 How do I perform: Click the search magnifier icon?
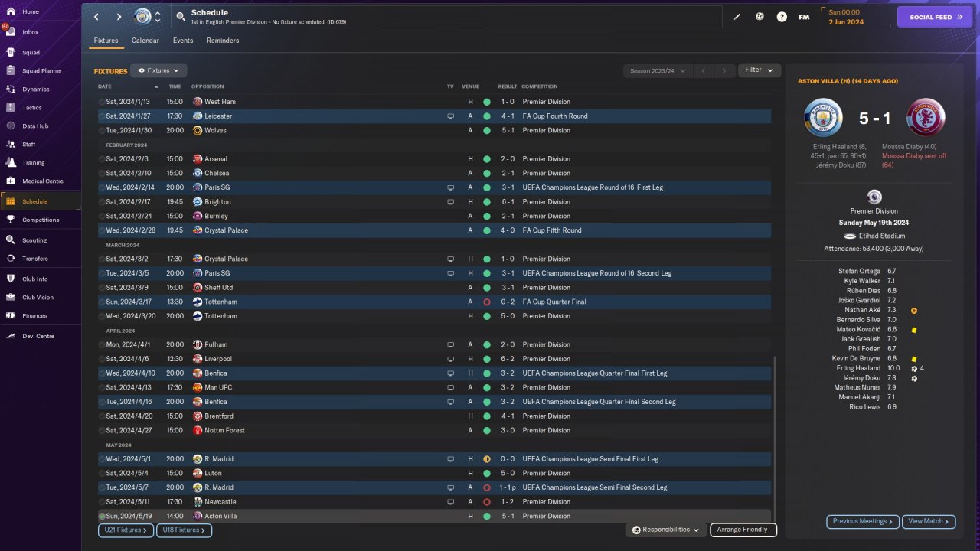tap(181, 17)
